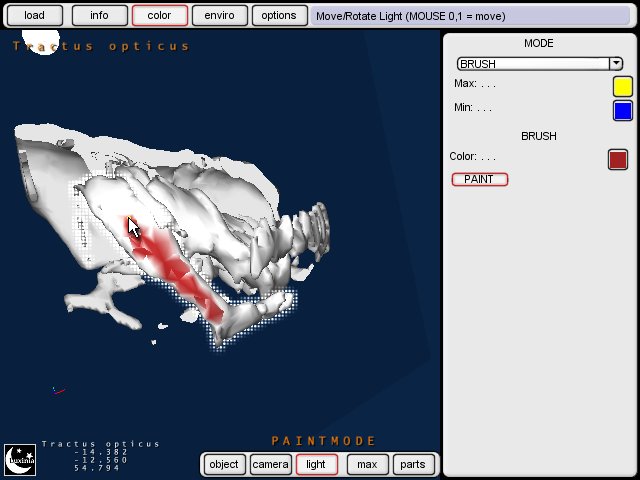
Task: Click the max view button
Action: (x=367, y=464)
